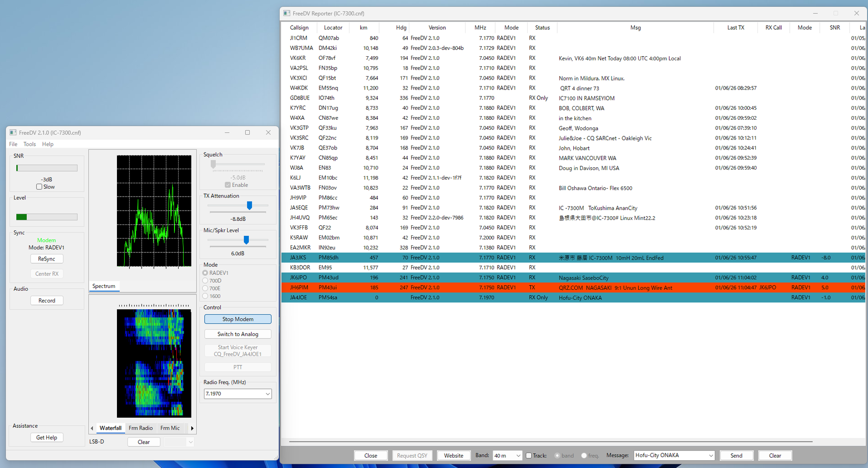The image size is (868, 468).
Task: Select the JH6PIM transmitting row
Action: click(x=573, y=287)
